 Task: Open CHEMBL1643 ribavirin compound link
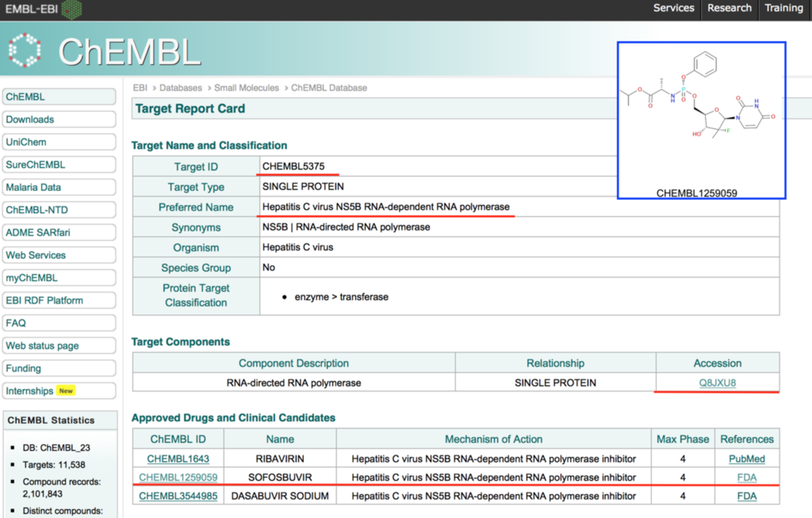pyautogui.click(x=177, y=459)
